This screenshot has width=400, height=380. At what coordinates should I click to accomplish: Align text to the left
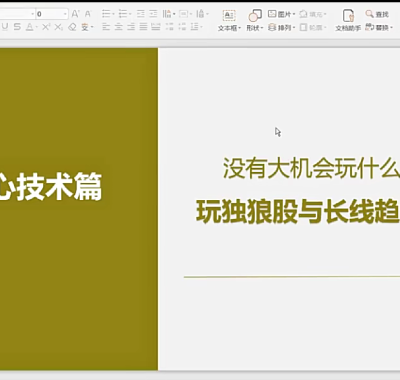(106, 27)
